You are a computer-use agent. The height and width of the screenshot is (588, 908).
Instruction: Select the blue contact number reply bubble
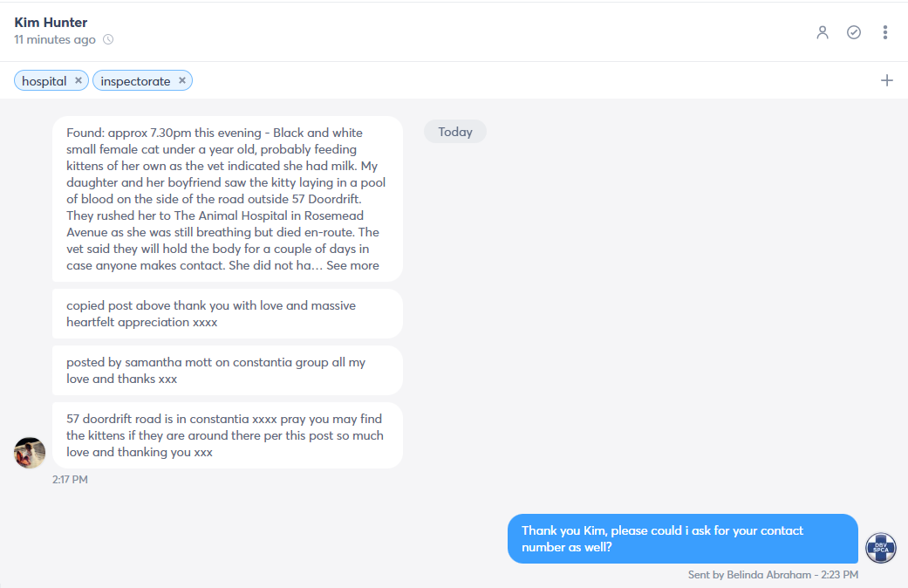[683, 539]
